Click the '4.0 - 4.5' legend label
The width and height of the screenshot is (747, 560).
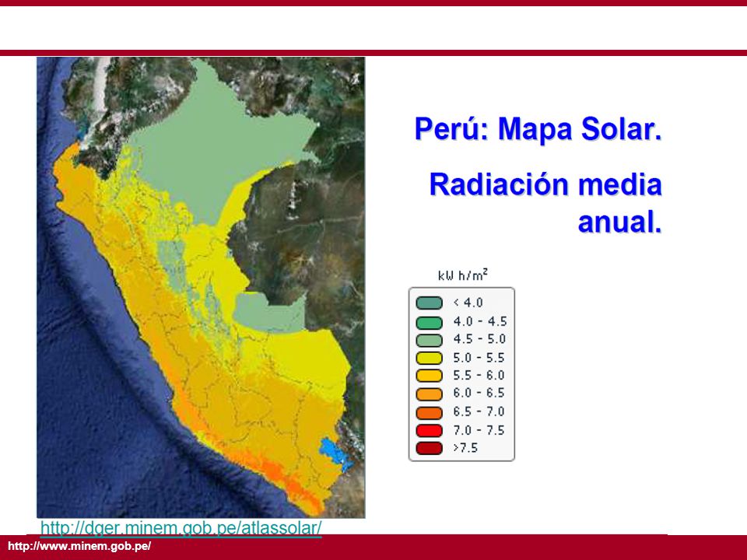(x=480, y=322)
